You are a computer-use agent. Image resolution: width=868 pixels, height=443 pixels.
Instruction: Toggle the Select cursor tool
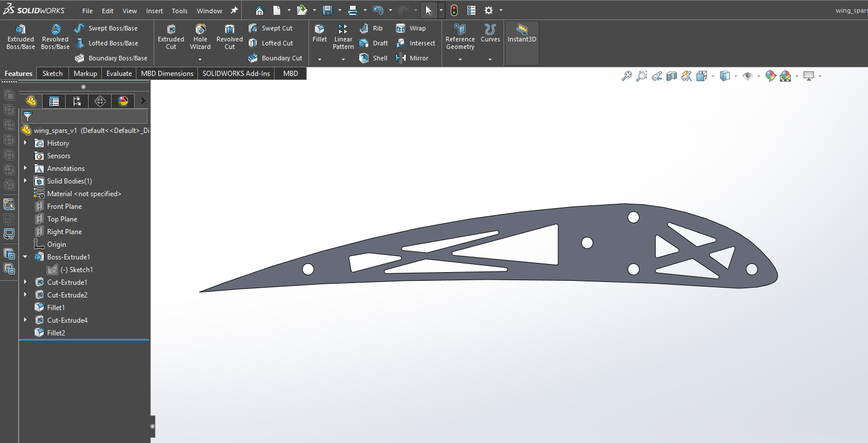coord(428,10)
